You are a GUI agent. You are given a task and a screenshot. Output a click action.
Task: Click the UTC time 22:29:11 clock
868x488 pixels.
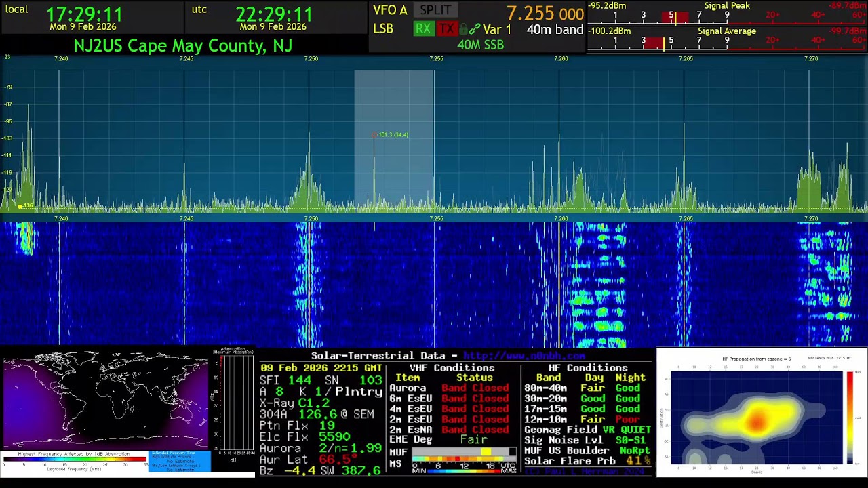pos(274,14)
